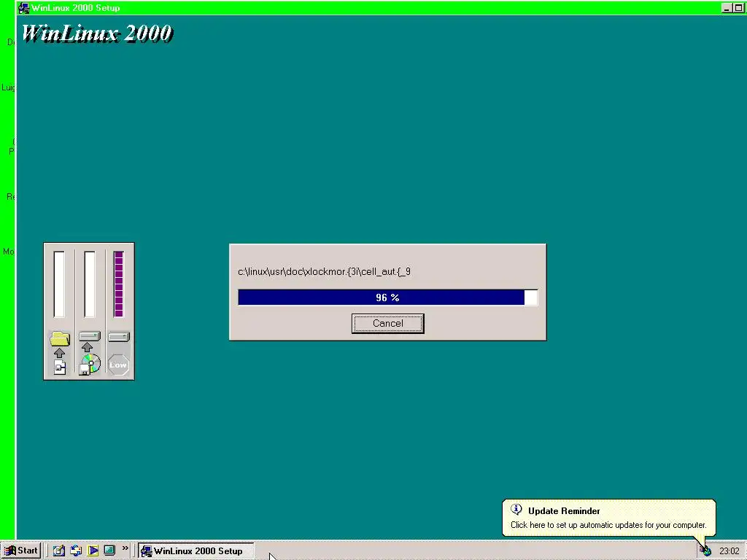Click the octagonal Low disk space indicator
This screenshot has height=560, width=747.
pos(118,365)
